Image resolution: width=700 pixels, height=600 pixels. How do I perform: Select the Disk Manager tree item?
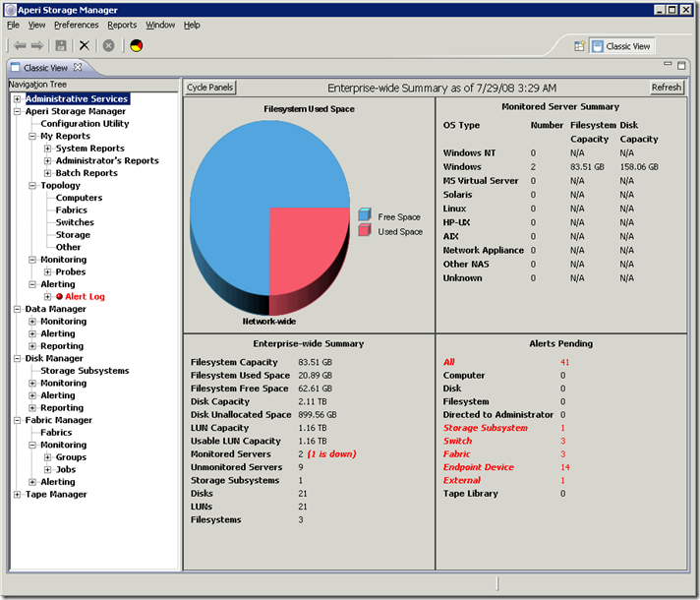click(x=54, y=358)
